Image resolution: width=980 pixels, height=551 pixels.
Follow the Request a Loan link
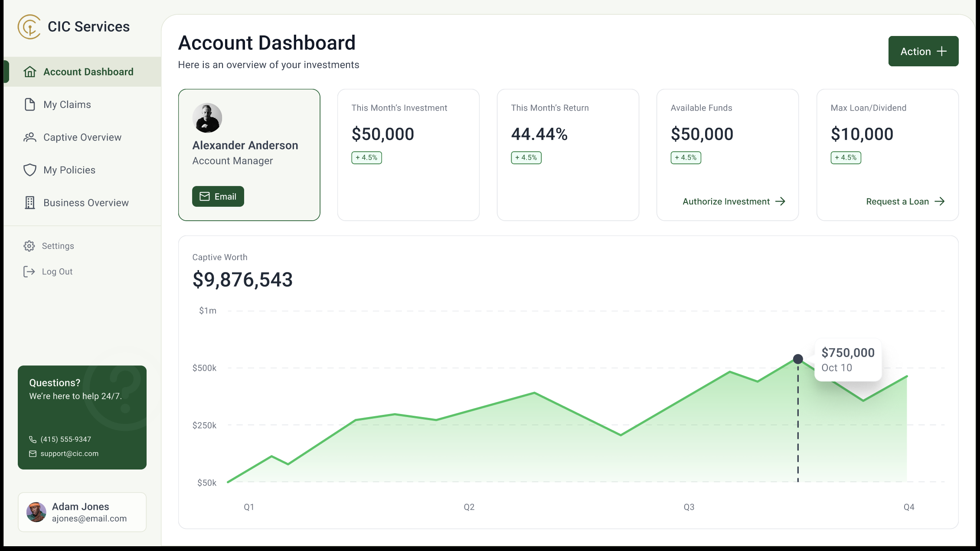[x=905, y=202]
